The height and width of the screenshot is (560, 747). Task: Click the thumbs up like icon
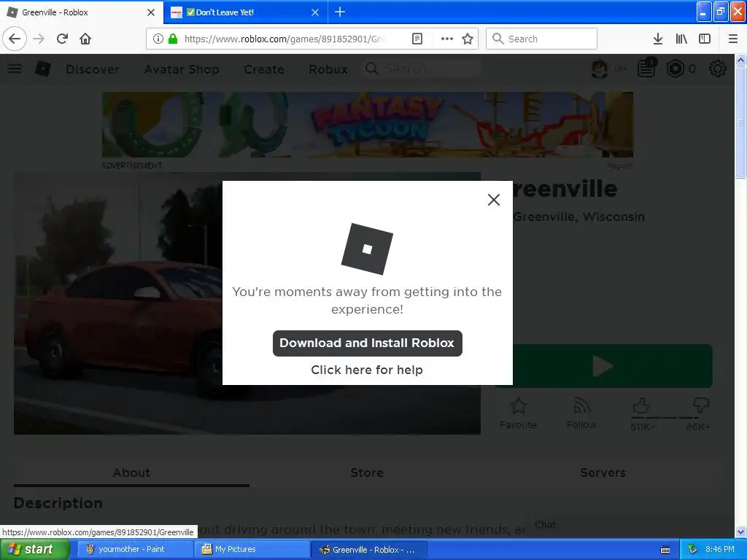coord(641,406)
